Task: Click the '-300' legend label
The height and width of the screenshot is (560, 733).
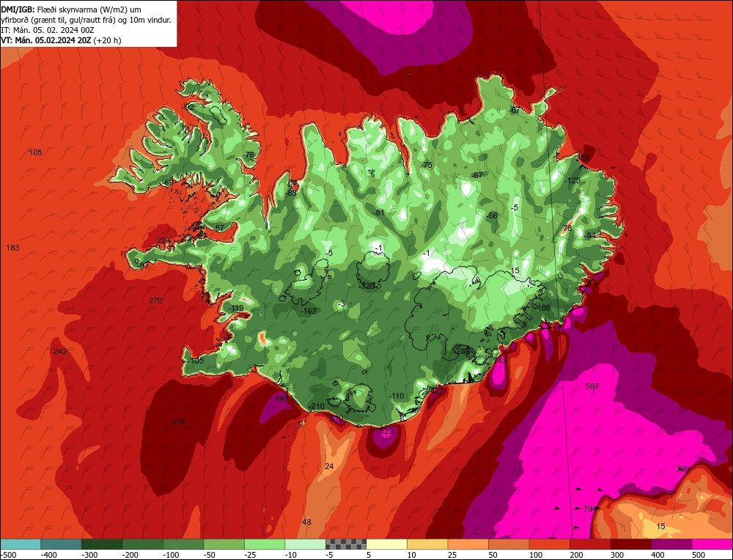Action: click(89, 555)
